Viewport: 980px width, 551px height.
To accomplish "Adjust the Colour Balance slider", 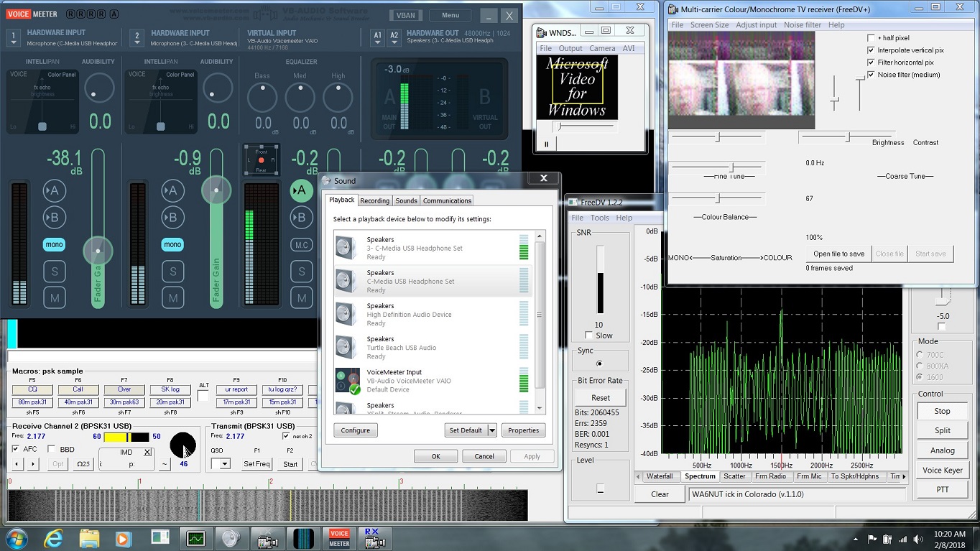I will coord(716,198).
